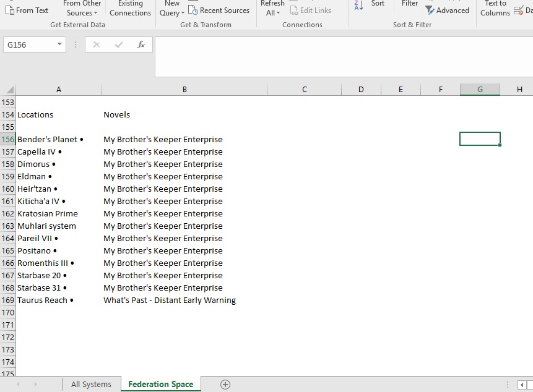Add a new sheet with plus icon
This screenshot has height=392, width=533.
coord(225,385)
